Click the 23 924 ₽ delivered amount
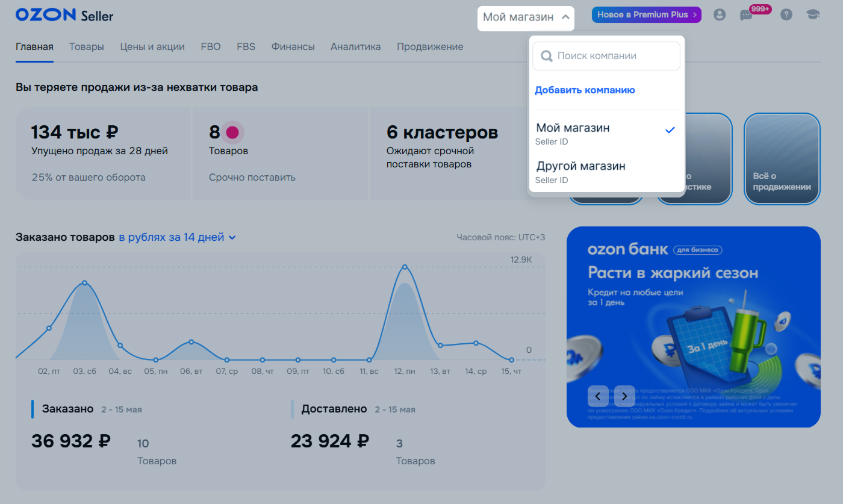Screen dimensions: 843x504 [x=330, y=441]
